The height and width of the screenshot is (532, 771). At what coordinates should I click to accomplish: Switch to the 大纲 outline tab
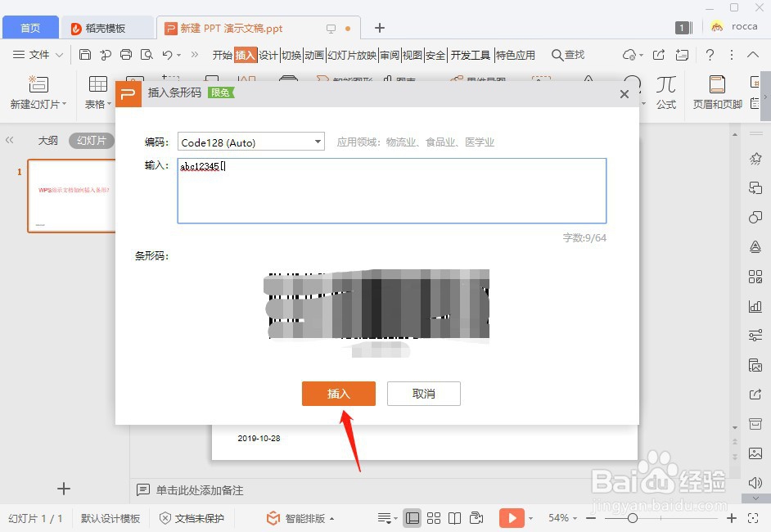[47, 141]
